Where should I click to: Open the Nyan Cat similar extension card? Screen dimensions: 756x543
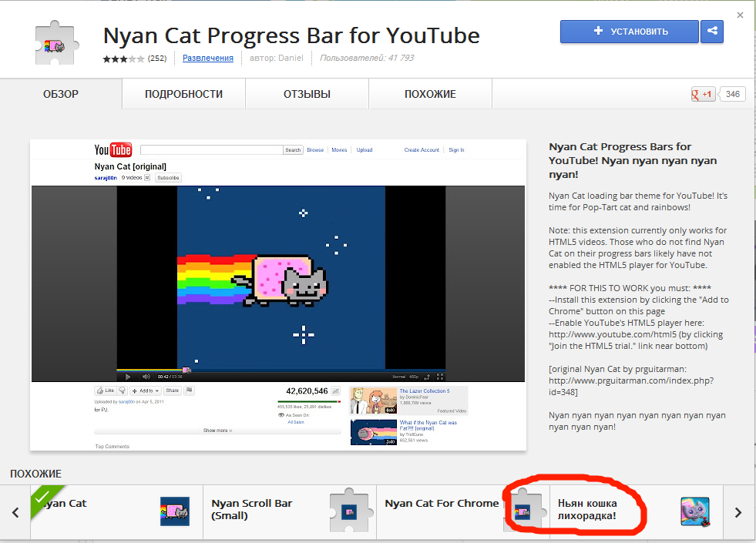[116, 512]
